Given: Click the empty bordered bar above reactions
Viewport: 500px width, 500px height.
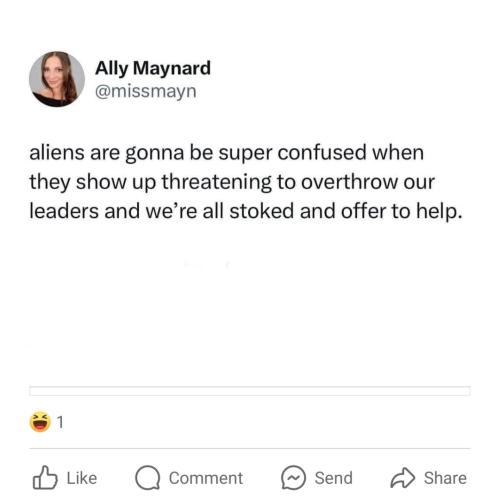Looking at the screenshot, I should [250, 391].
